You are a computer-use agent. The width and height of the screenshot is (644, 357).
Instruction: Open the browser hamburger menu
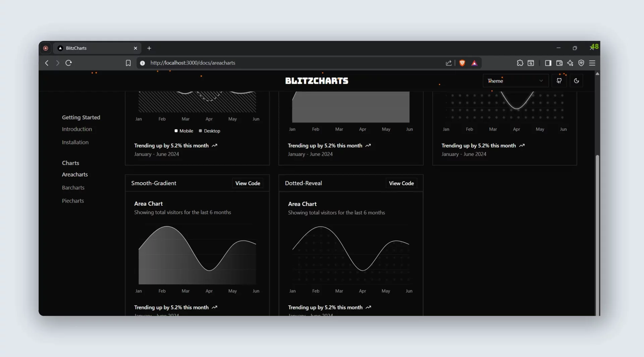click(592, 63)
